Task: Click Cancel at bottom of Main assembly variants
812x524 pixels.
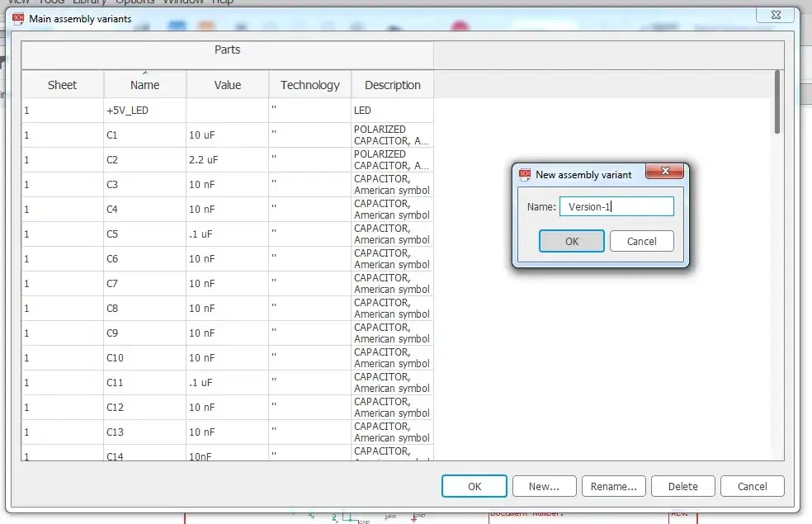Action: [x=752, y=486]
